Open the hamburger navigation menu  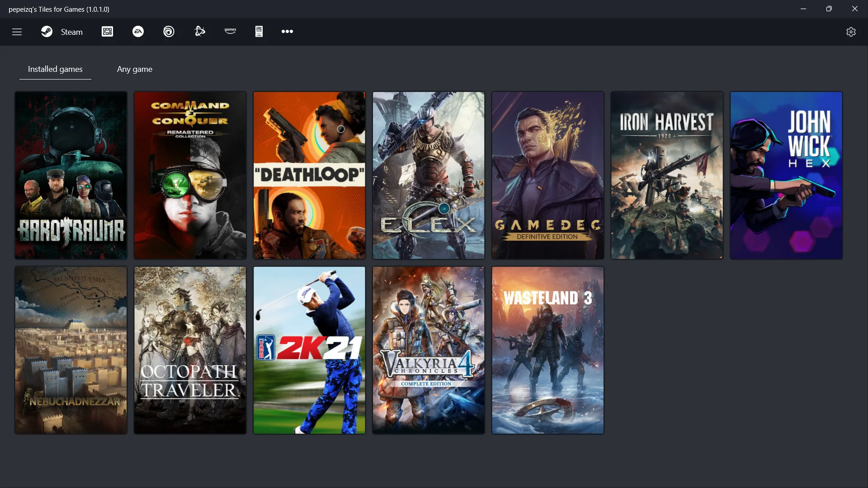17,32
